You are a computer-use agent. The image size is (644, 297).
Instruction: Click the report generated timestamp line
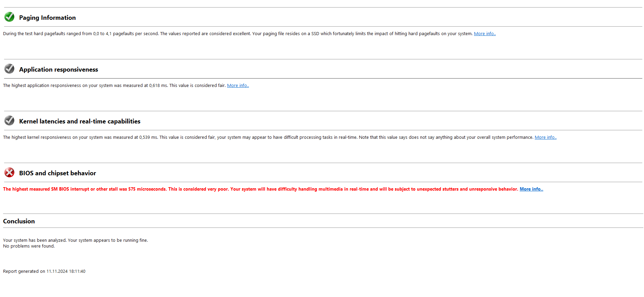[x=44, y=271]
